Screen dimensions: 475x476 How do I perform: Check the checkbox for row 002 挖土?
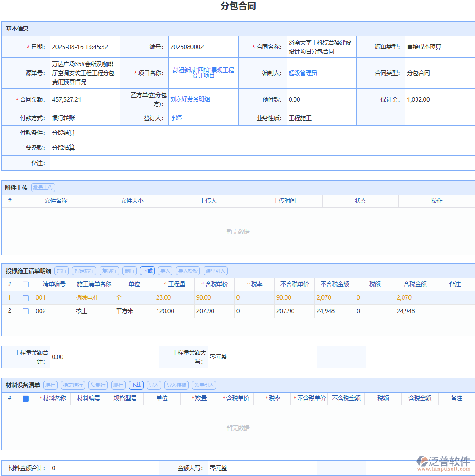tap(25, 310)
